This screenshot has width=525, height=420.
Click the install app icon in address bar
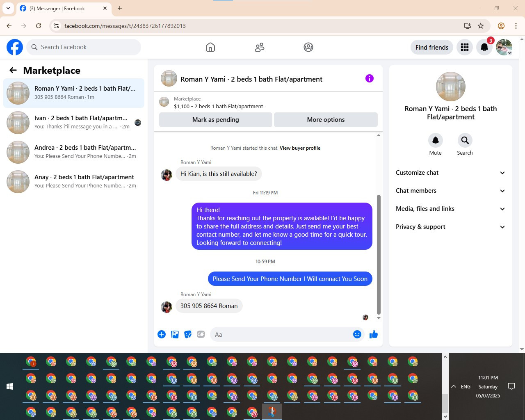click(468, 26)
